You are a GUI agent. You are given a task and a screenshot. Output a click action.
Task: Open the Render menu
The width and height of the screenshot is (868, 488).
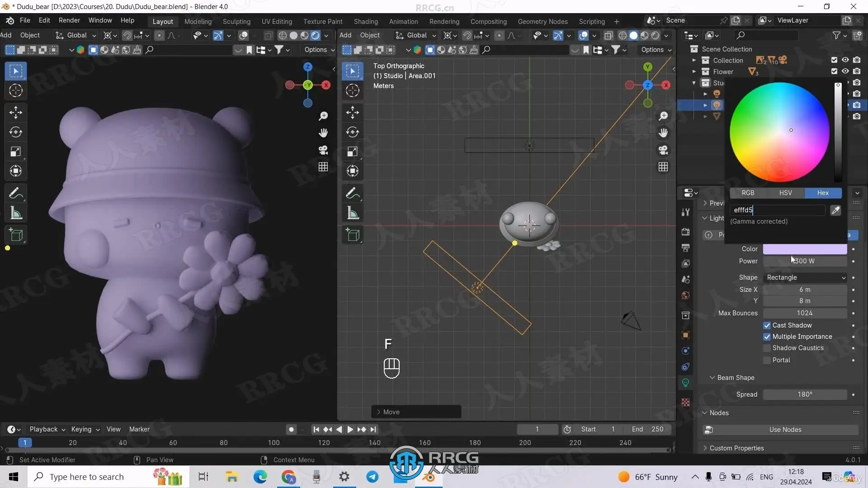[69, 20]
